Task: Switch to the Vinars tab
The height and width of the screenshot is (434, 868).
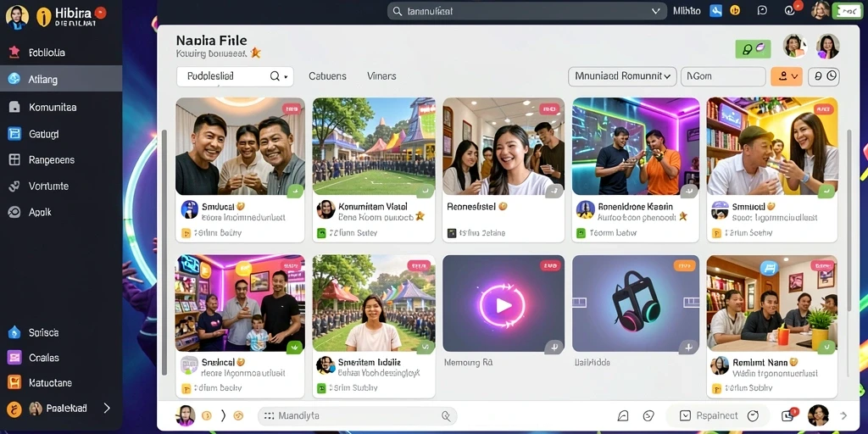Action: coord(381,76)
